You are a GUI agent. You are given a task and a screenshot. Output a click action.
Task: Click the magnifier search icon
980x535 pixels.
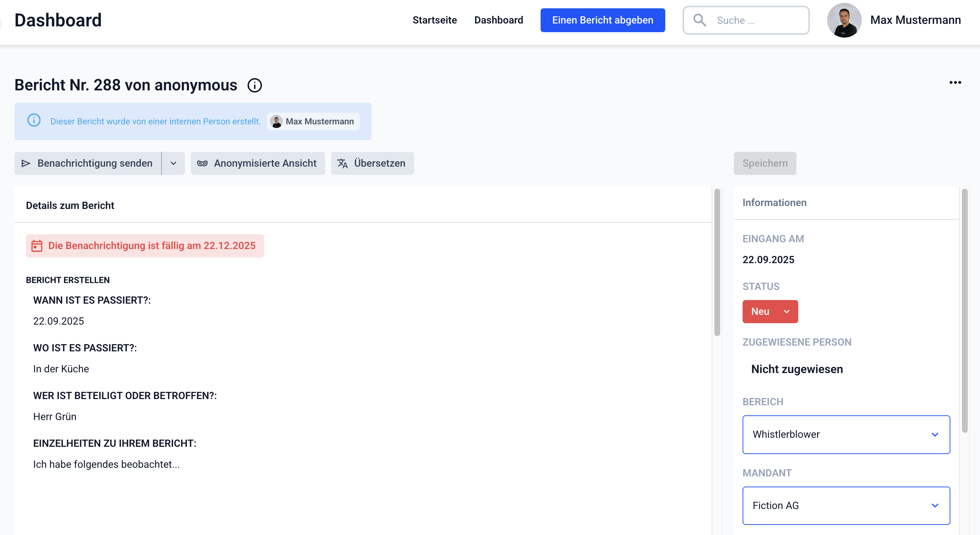(x=699, y=20)
